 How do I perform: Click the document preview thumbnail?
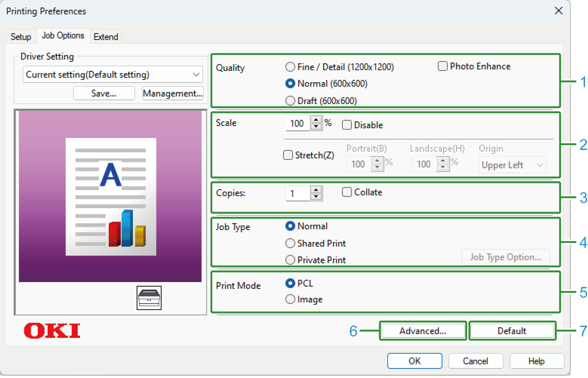[x=111, y=197]
